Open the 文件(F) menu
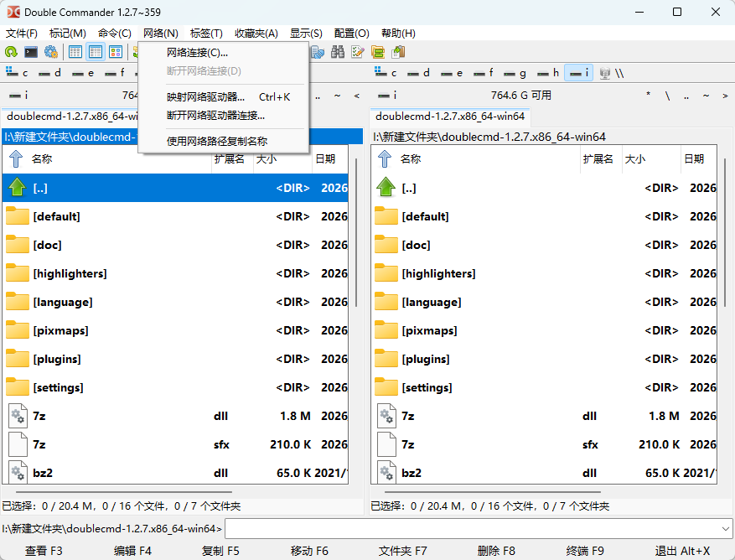735x560 pixels. (22, 34)
